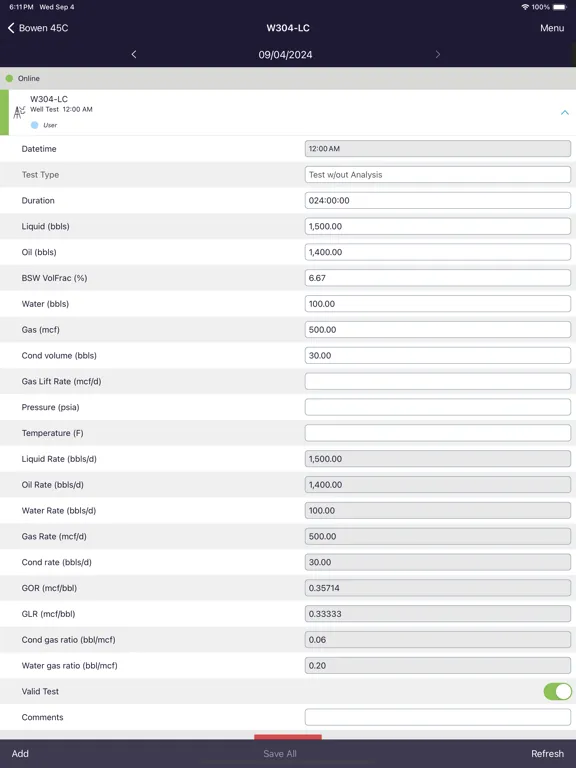
Task: Collapse the W304-LC well test section
Action: tap(565, 113)
